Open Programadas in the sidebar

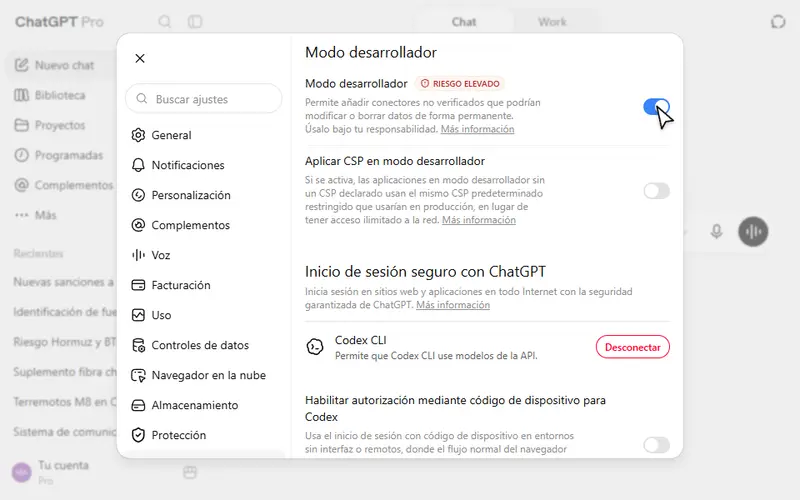click(59, 155)
